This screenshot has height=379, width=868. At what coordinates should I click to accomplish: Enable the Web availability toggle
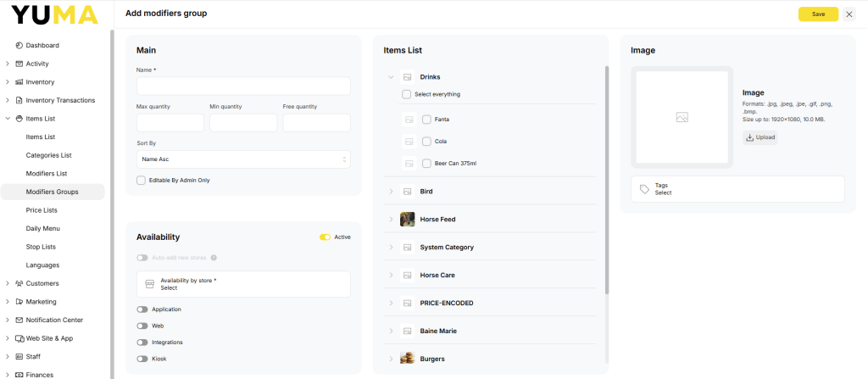[x=142, y=326]
